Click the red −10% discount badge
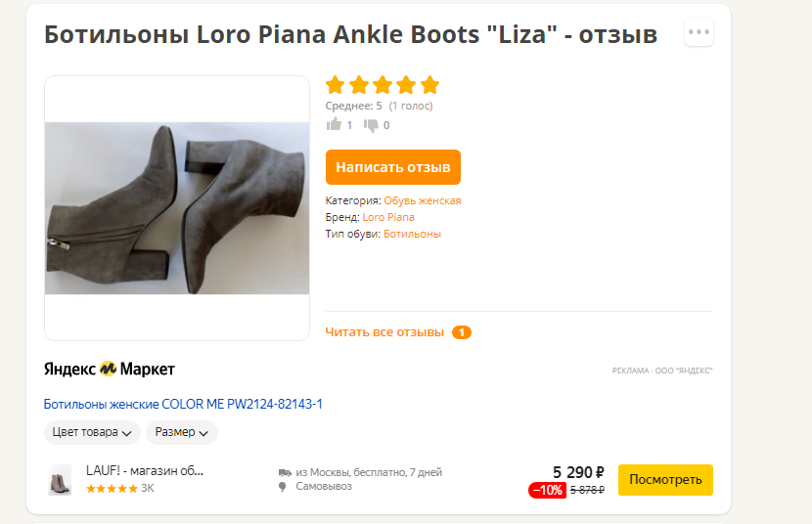Viewport: 812px width, 524px height. (548, 490)
